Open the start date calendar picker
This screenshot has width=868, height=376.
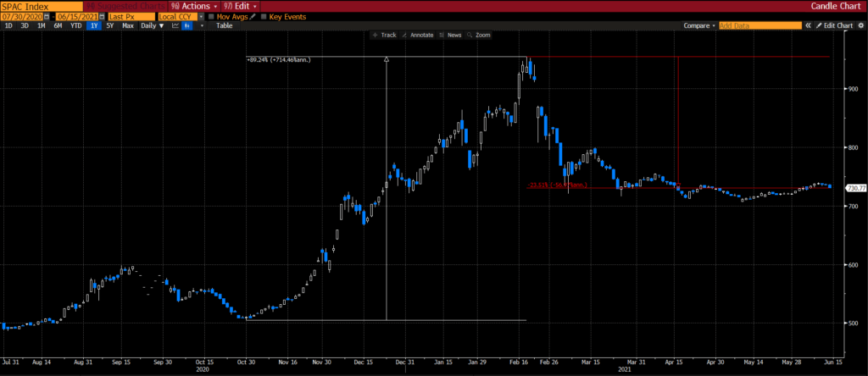(x=47, y=17)
